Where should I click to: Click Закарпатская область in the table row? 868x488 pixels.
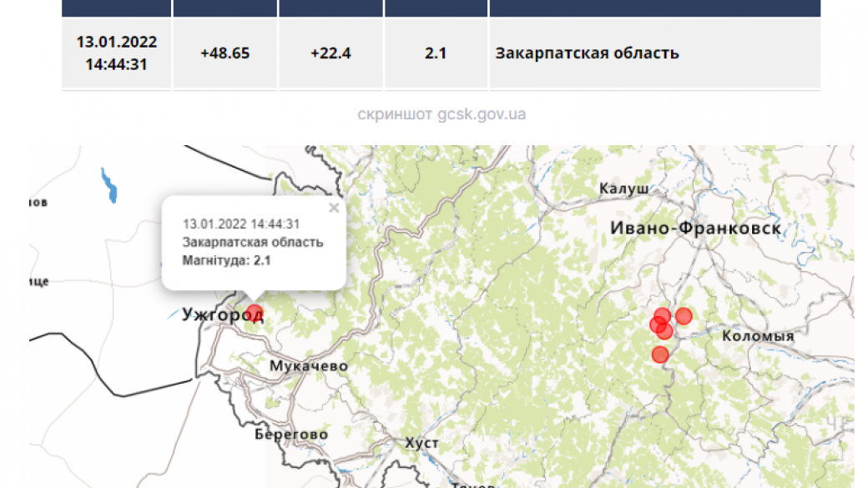pyautogui.click(x=587, y=53)
